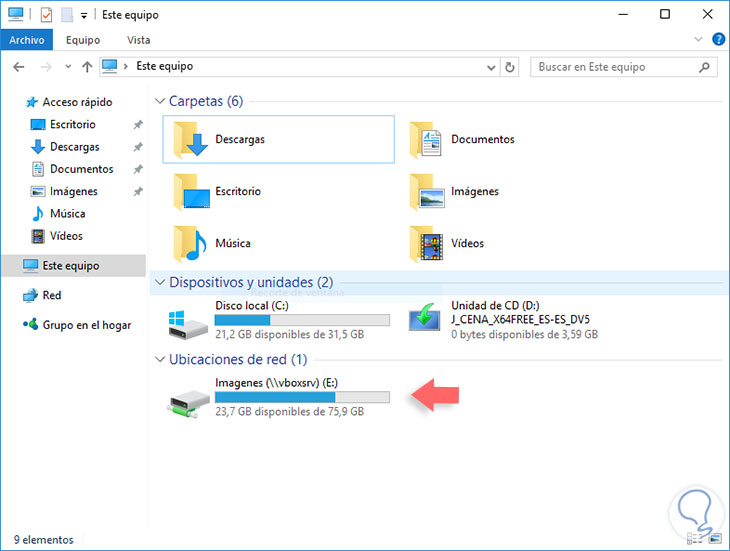730x551 pixels.
Task: Go forward with the forward arrow
Action: coord(46,67)
